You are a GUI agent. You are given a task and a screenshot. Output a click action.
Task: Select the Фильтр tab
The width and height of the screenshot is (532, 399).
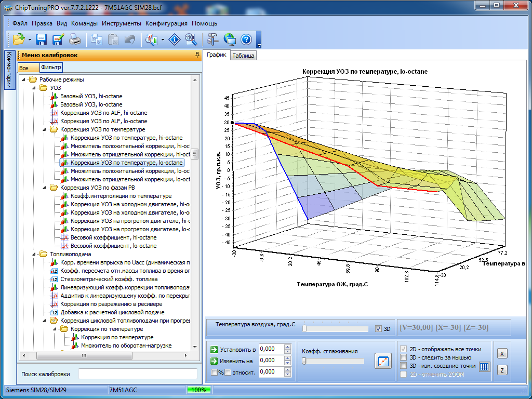[51, 67]
